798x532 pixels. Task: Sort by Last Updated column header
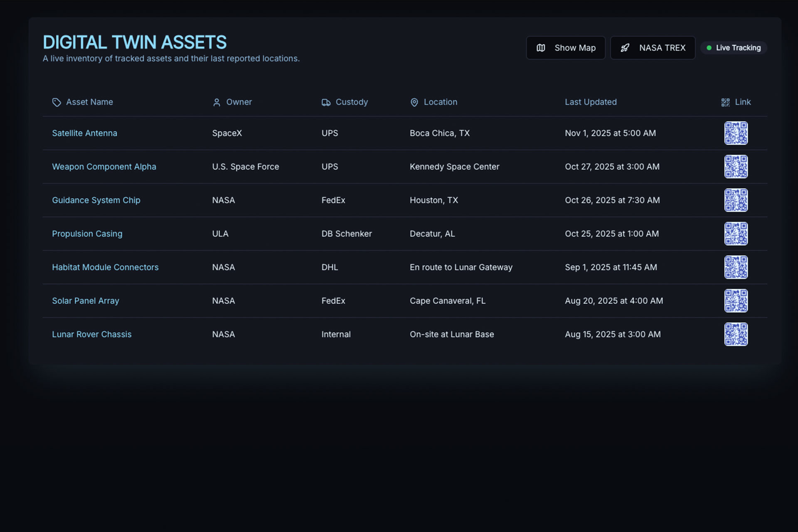(x=590, y=102)
